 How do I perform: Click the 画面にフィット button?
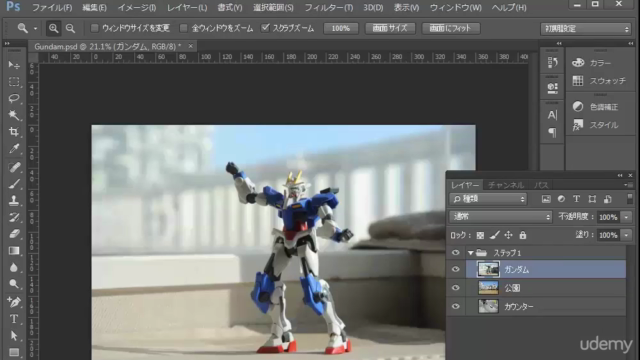(x=451, y=28)
